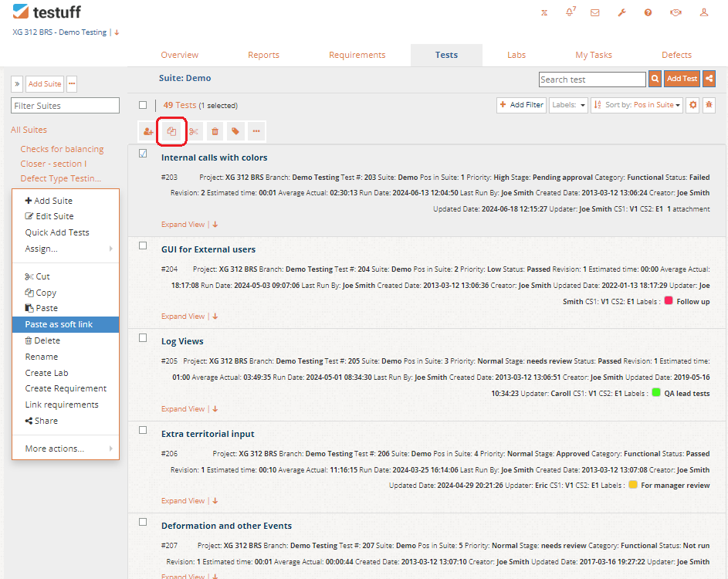Open the wrench settings icon
Image resolution: width=728 pixels, height=579 pixels.
click(621, 12)
